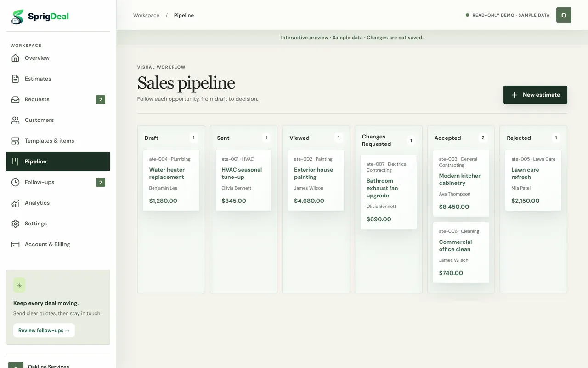Click the Follow-ups badge showing 2
This screenshot has width=588, height=368.
pyautogui.click(x=101, y=182)
